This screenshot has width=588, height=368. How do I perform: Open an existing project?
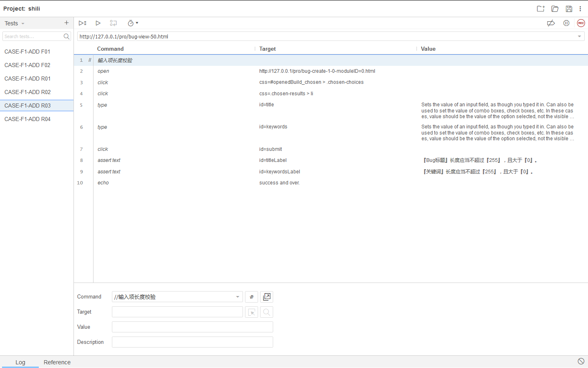[x=555, y=8]
